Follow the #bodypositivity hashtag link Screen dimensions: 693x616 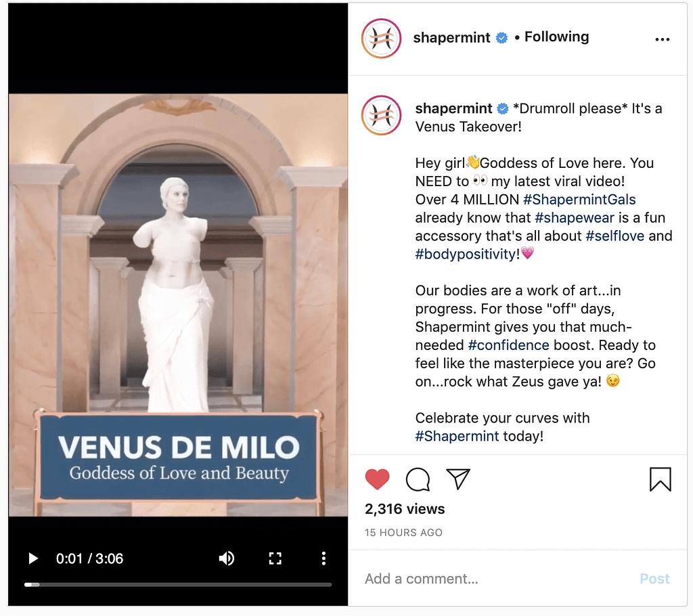tap(466, 255)
